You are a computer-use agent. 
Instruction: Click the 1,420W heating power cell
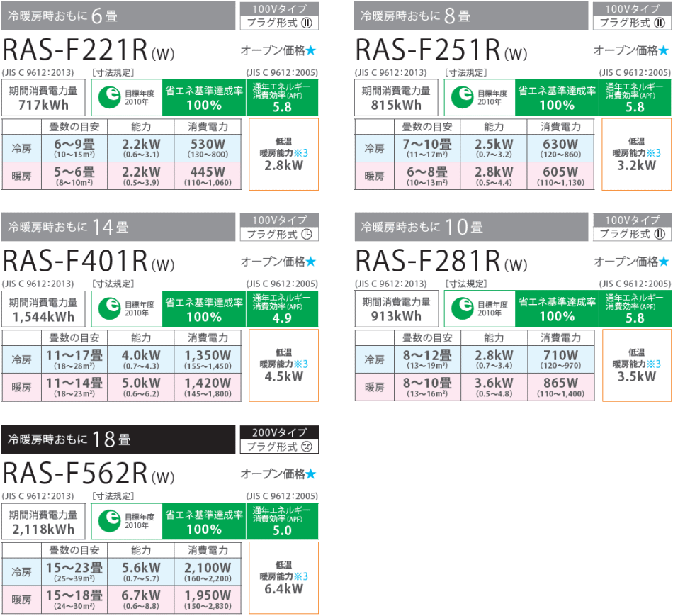click(208, 387)
